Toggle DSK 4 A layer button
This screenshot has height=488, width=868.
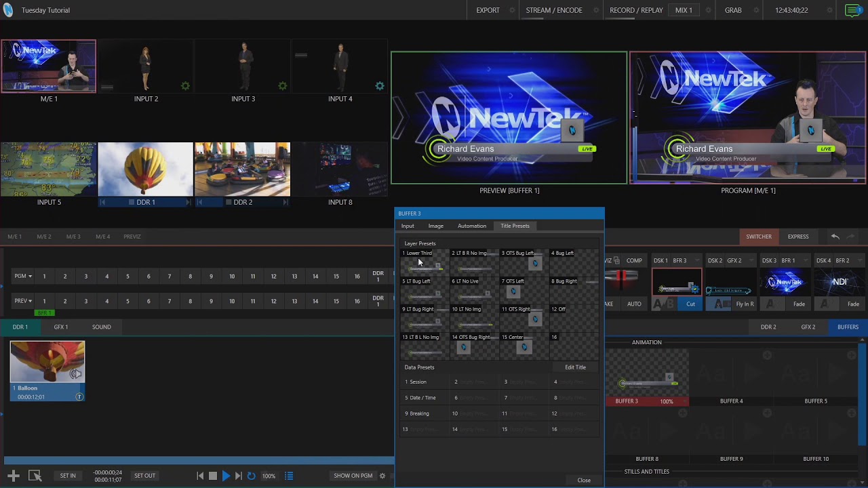coord(827,304)
